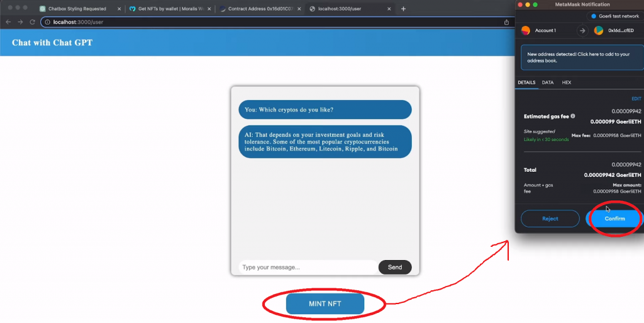Click the Account 1 avatar in MetaMask
This screenshot has height=323, width=644.
point(526,30)
